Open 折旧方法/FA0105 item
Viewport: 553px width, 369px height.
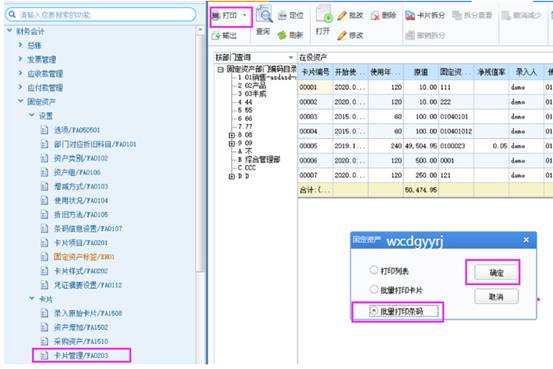(x=81, y=214)
